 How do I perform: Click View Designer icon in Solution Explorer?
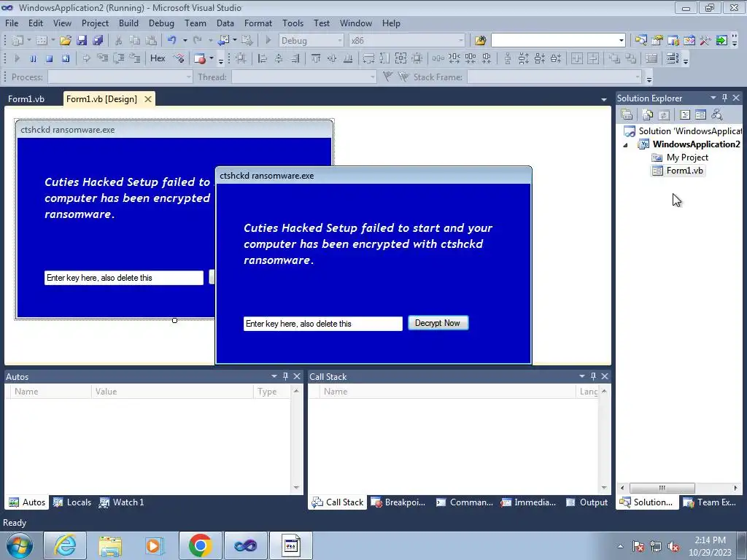[x=700, y=114]
